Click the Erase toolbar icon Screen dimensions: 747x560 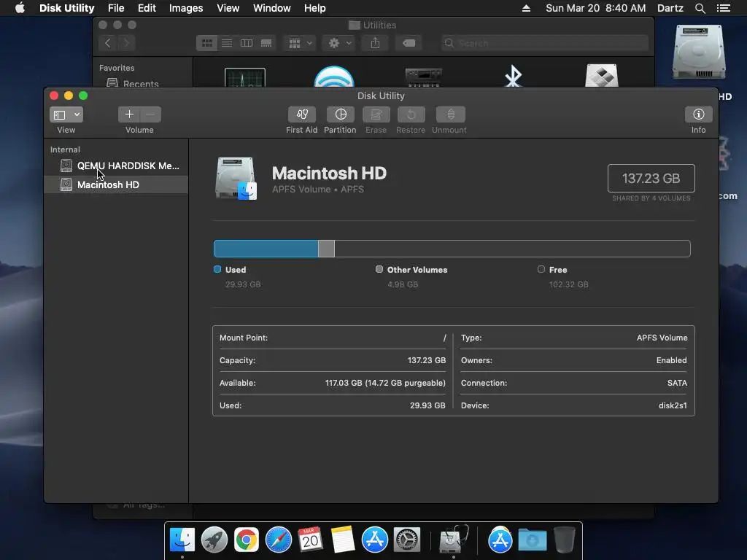[x=376, y=114]
